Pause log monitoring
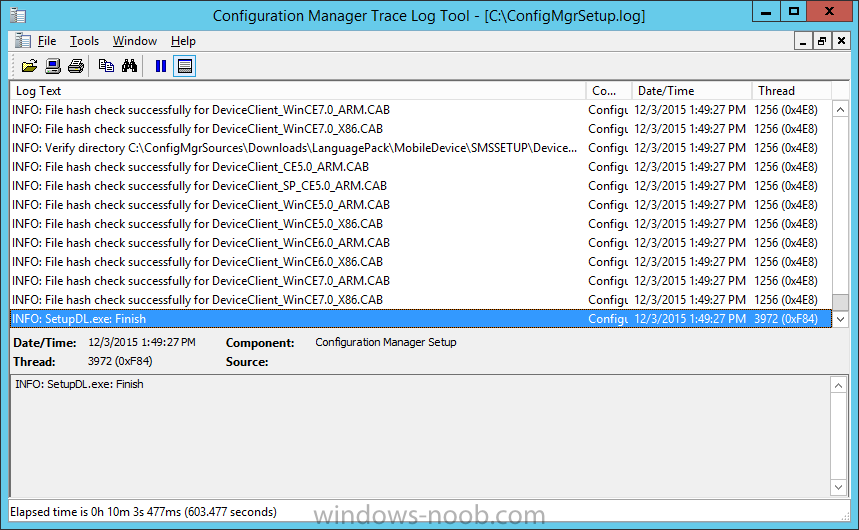 tap(161, 66)
